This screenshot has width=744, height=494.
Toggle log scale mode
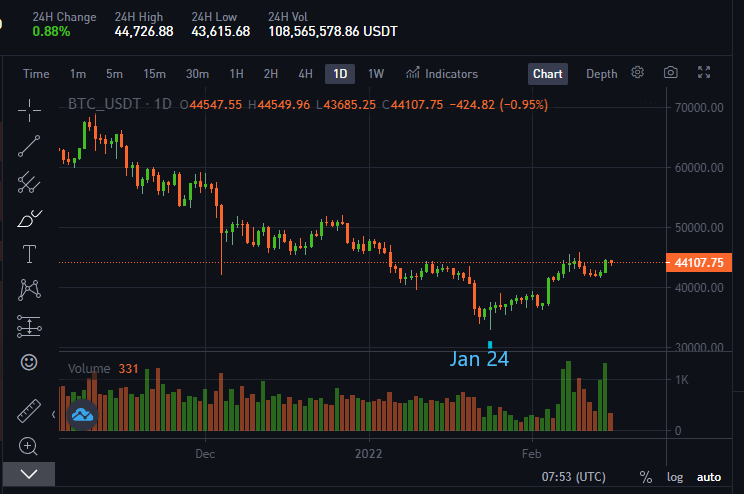675,477
